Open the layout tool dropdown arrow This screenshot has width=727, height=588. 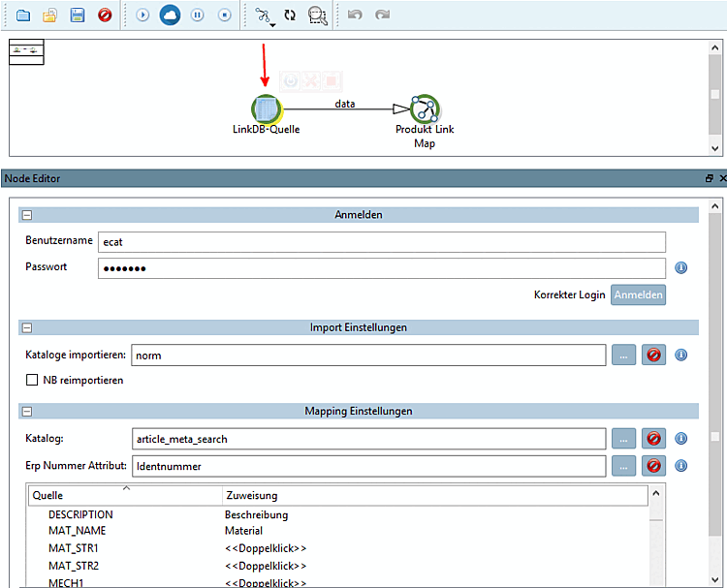coord(273,24)
